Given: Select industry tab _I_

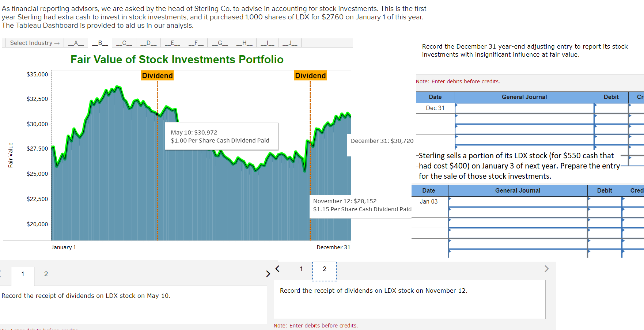Looking at the screenshot, I should [268, 43].
